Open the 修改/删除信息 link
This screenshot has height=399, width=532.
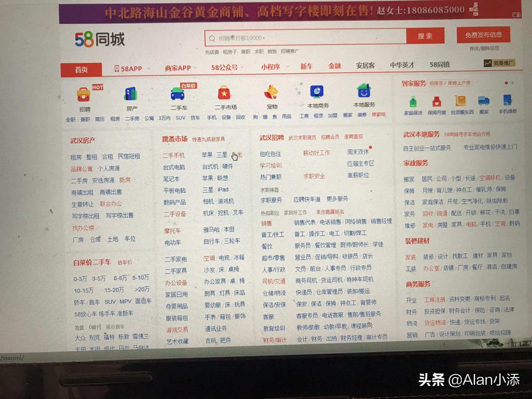484,48
